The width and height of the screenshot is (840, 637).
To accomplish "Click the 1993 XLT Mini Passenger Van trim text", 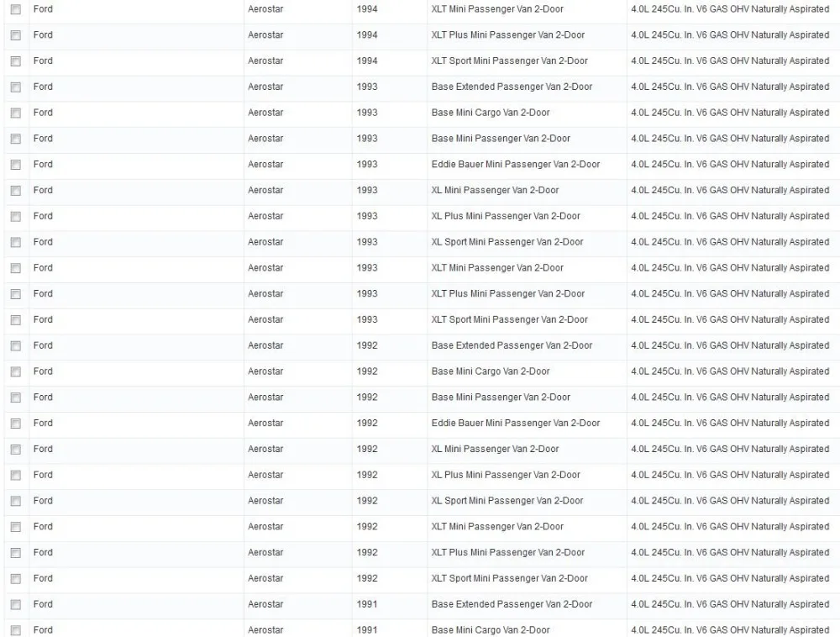I will click(x=497, y=268).
